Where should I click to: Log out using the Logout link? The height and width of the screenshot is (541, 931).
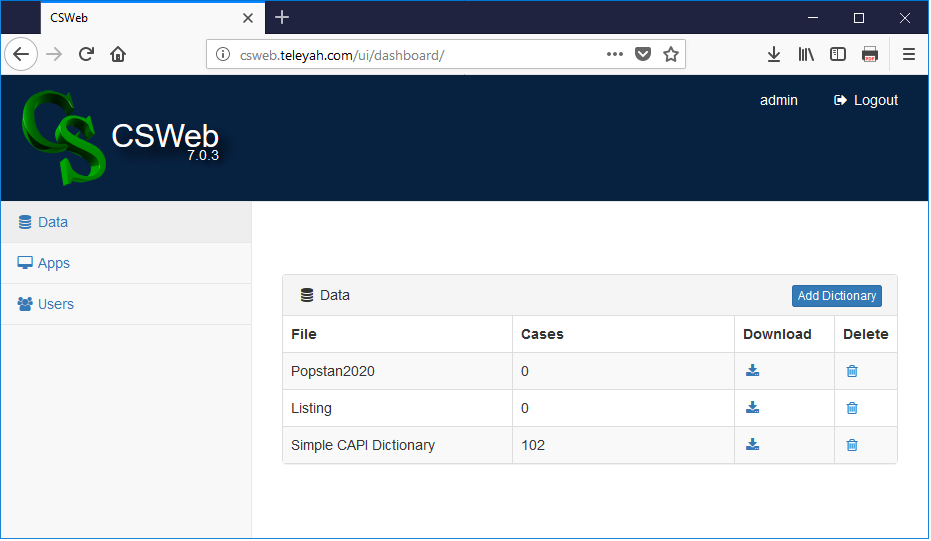[866, 100]
